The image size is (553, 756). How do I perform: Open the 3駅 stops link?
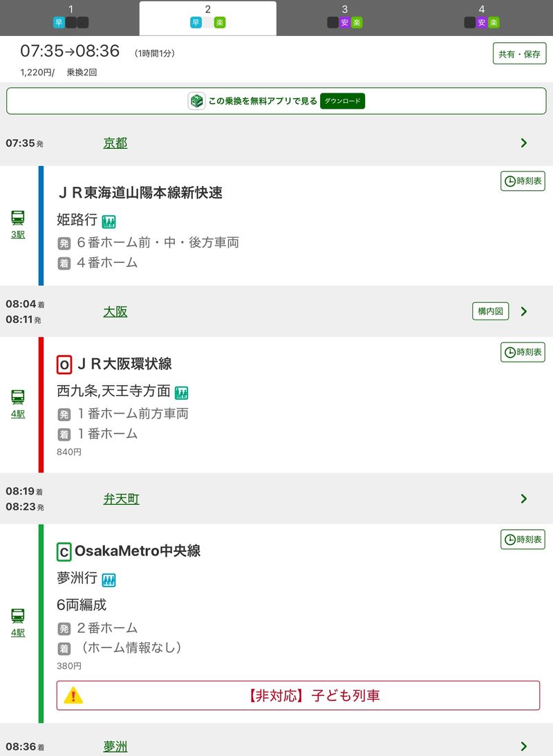18,234
